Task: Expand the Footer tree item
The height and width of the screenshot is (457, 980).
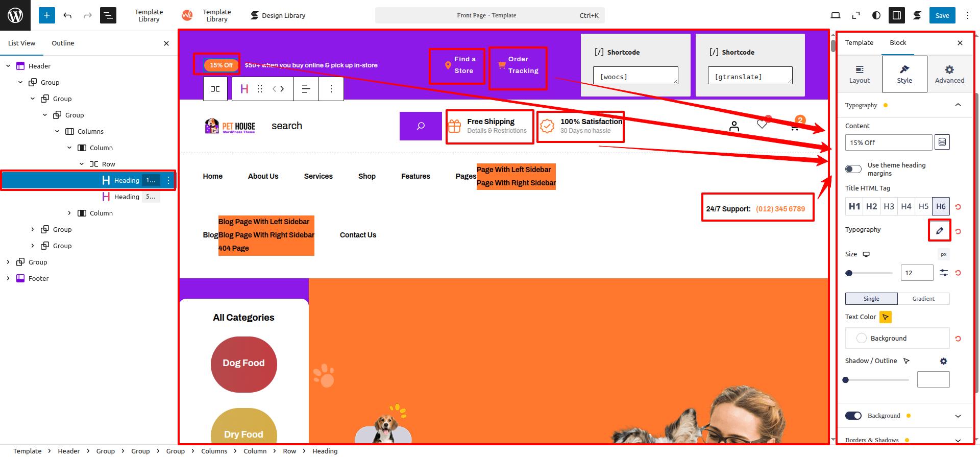Action: point(8,278)
